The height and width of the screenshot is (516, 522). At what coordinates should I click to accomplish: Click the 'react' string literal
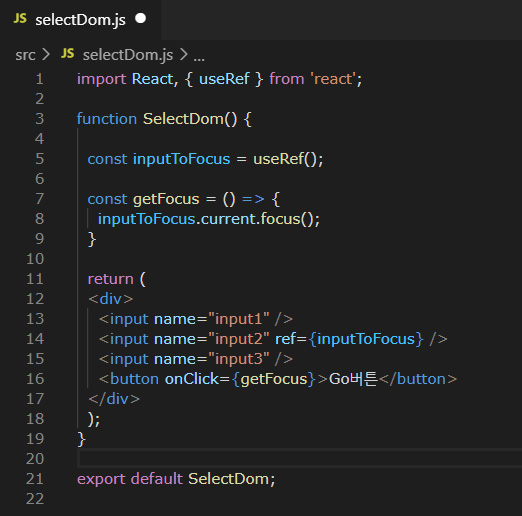(x=333, y=79)
